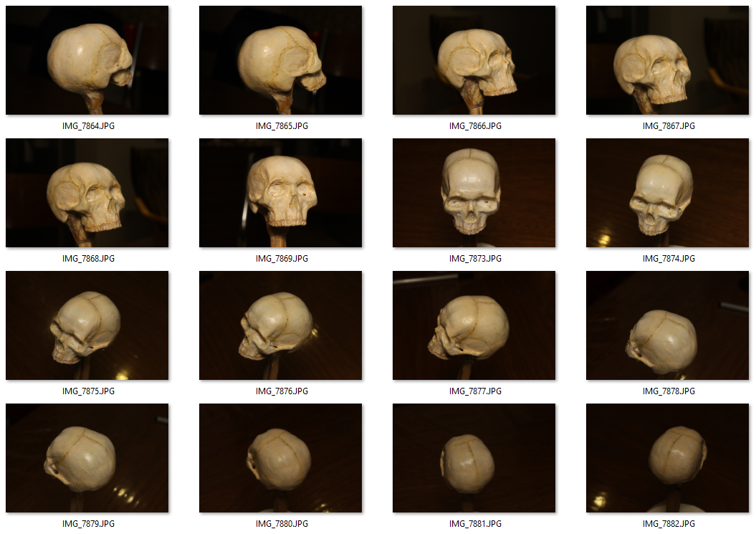Click the IMG_7878.JPG filename label

tap(669, 391)
